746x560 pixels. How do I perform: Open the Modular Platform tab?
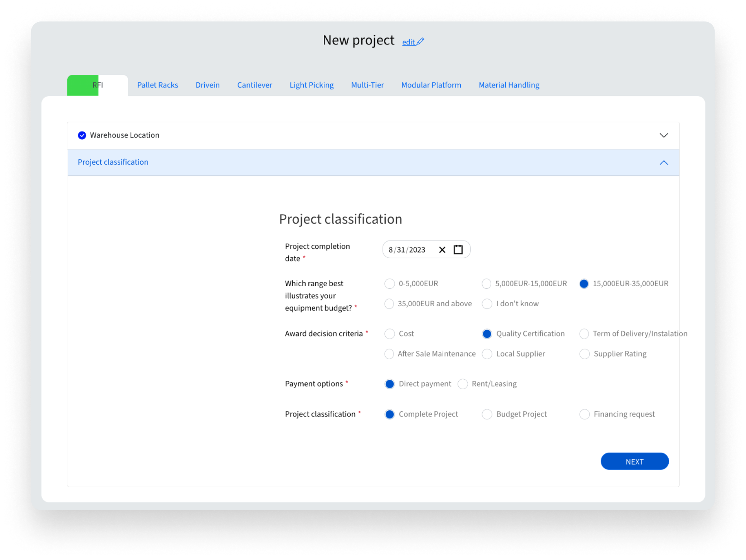(431, 85)
